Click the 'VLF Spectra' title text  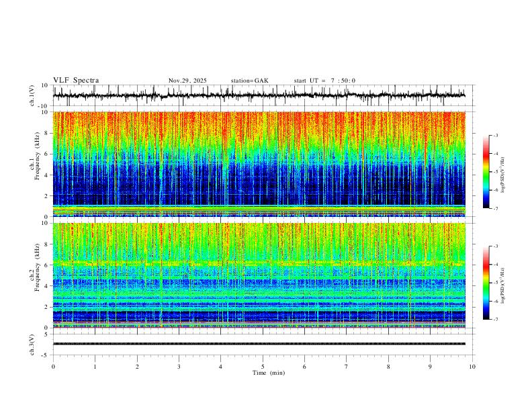coord(76,81)
